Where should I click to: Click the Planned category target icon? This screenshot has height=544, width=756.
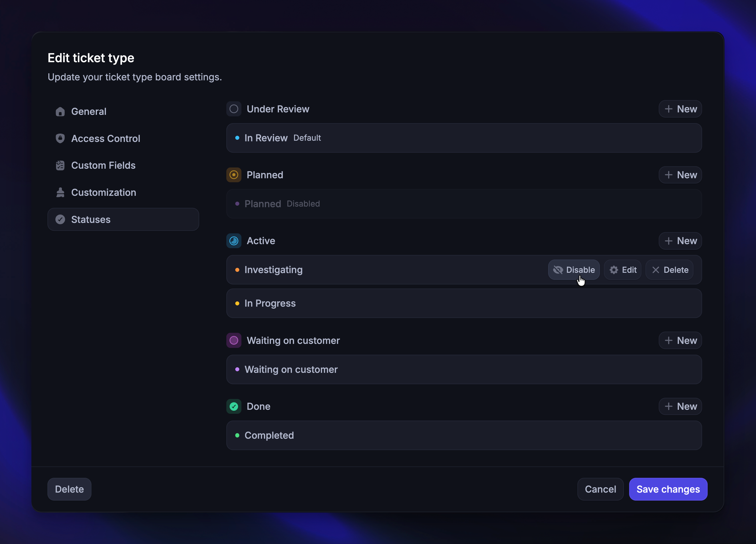click(234, 175)
